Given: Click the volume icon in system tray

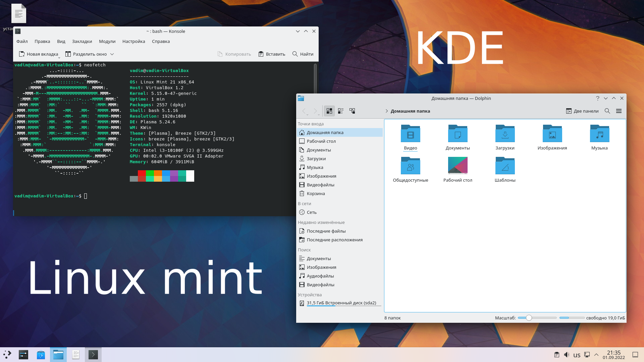Looking at the screenshot, I should [x=567, y=355].
